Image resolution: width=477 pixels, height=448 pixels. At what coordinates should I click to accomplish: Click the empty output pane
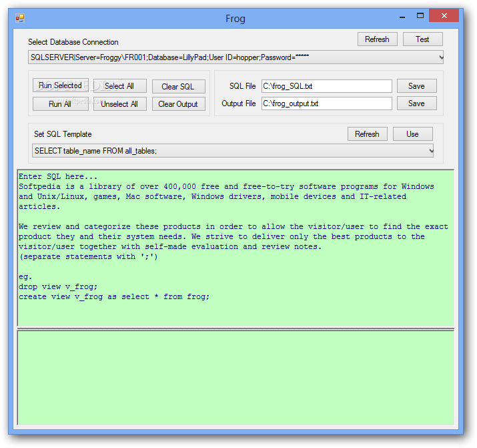tap(235, 378)
